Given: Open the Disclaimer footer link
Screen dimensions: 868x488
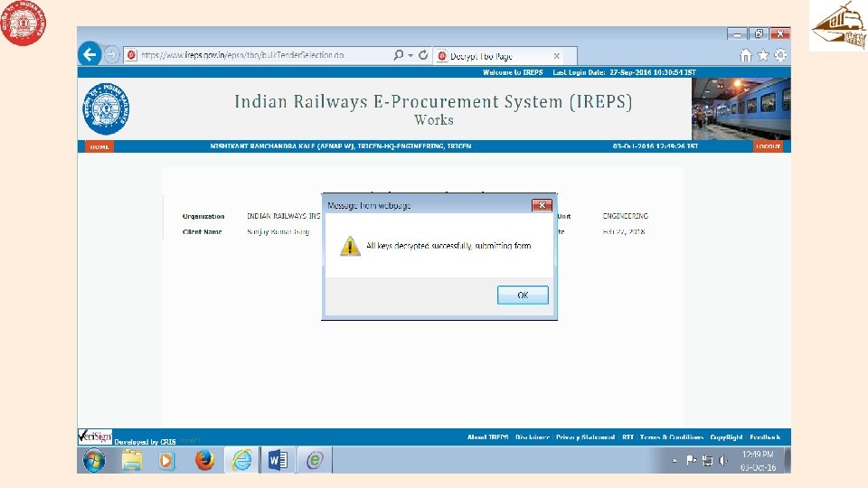Looking at the screenshot, I should (x=532, y=437).
